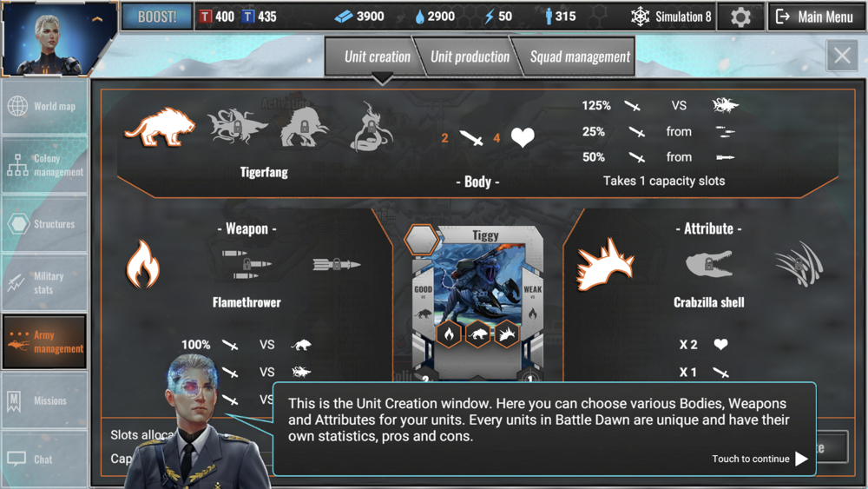Switch to the Unit production tab

470,56
